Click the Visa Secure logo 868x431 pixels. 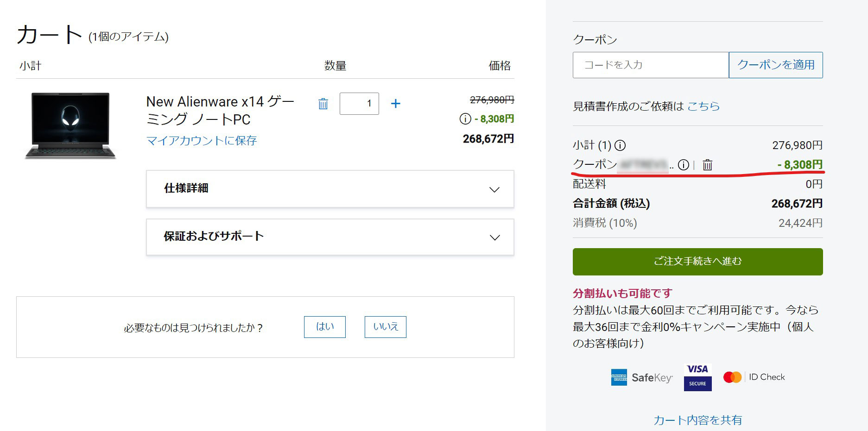pos(697,377)
